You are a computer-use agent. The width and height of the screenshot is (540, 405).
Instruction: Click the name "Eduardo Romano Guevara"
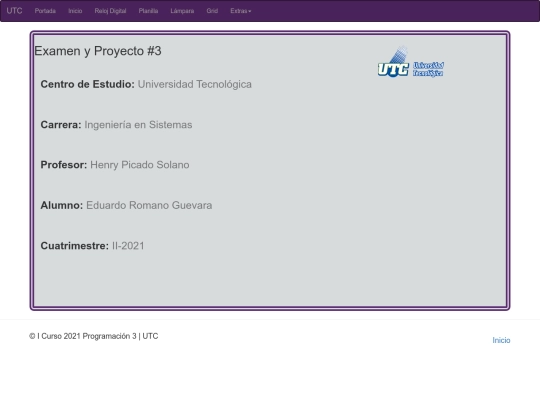(149, 205)
